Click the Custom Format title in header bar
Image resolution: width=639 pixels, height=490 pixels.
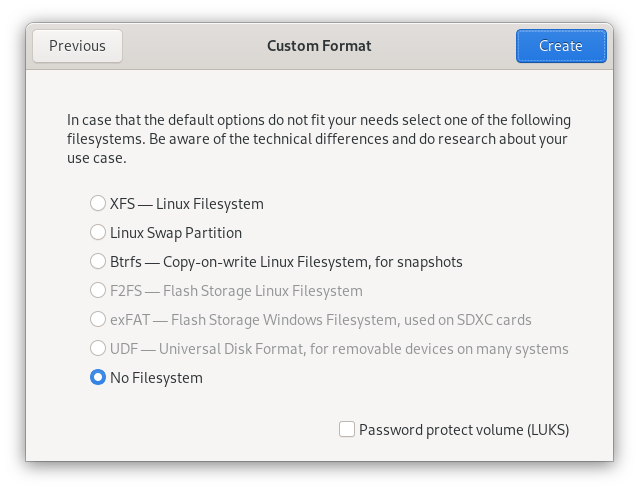pyautogui.click(x=319, y=46)
